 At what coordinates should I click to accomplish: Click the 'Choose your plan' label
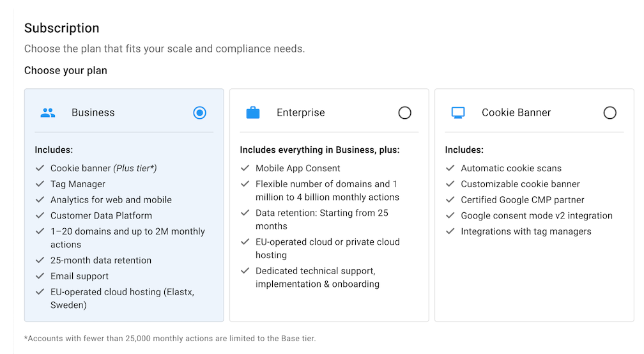[66, 70]
